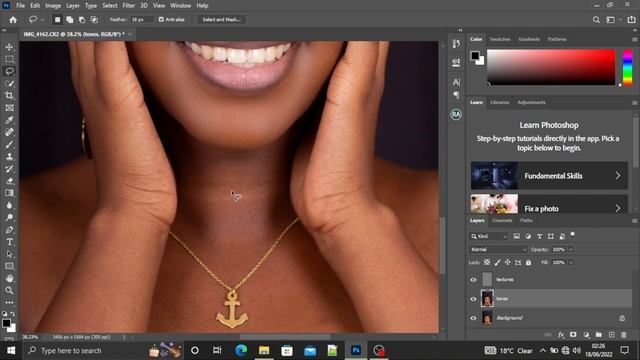This screenshot has width=640, height=360.
Task: Click the Share button in options bar
Action: (631, 20)
